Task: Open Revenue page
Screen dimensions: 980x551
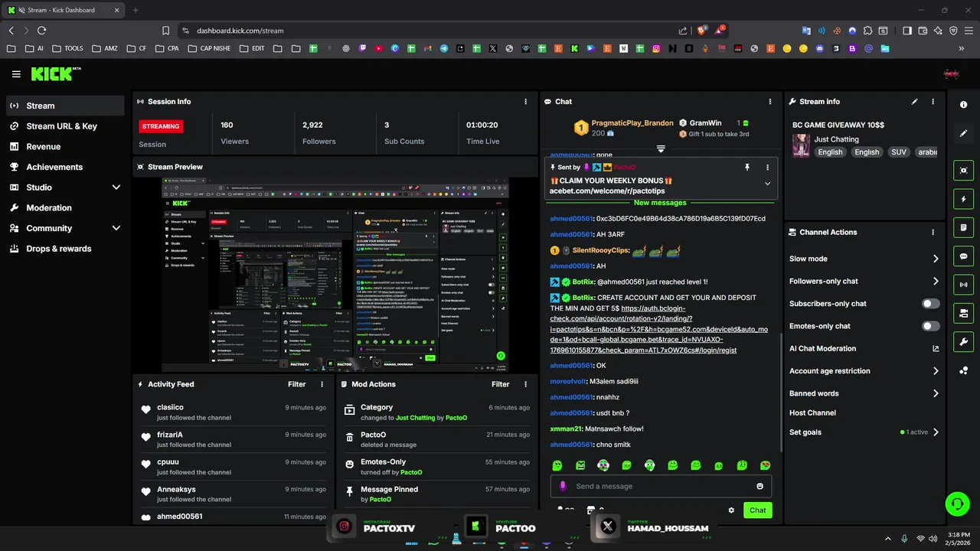Action: (65, 146)
